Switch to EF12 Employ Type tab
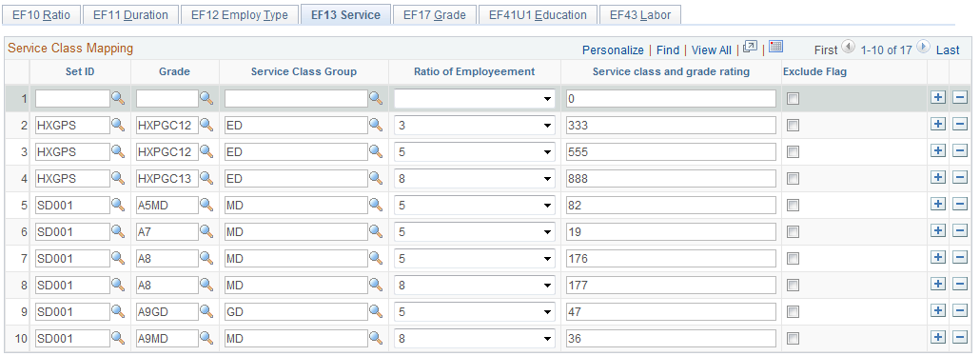 240,14
